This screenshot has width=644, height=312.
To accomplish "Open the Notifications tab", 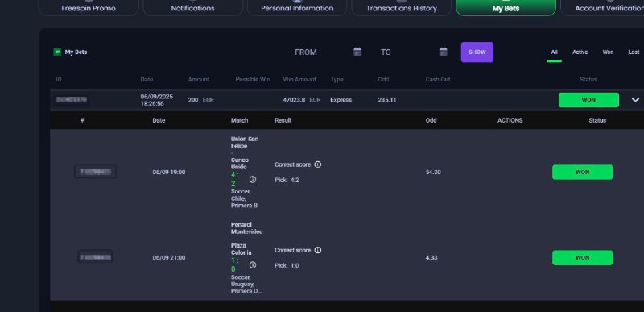I will pyautogui.click(x=192, y=8).
